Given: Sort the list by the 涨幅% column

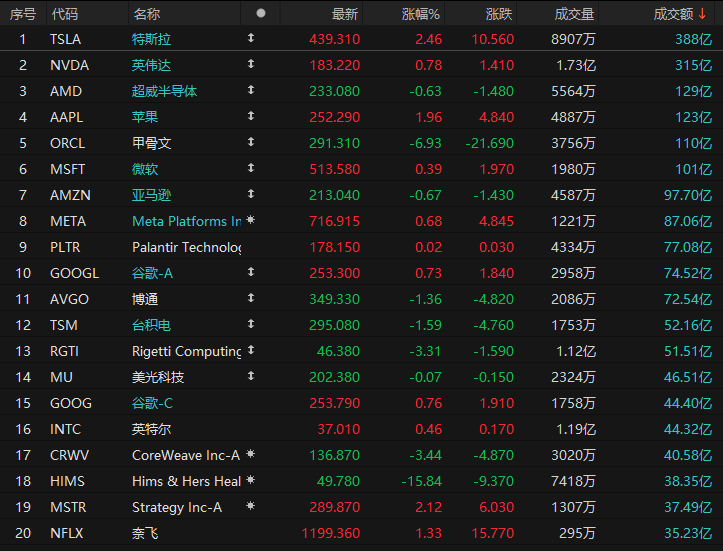Looking at the screenshot, I should (421, 14).
